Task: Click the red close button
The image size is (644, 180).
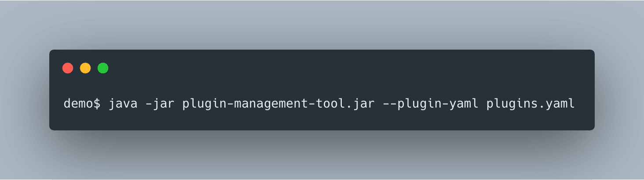Action: pos(68,68)
